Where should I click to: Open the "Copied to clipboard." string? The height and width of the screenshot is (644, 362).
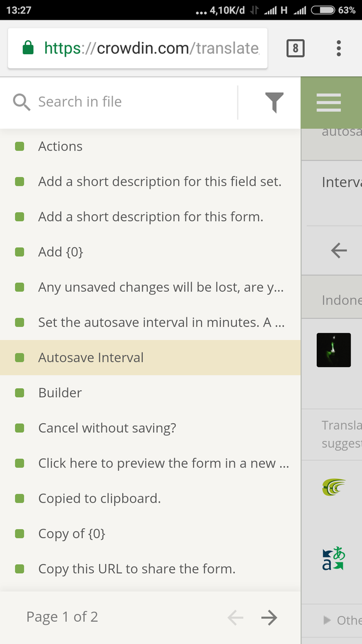pos(100,499)
